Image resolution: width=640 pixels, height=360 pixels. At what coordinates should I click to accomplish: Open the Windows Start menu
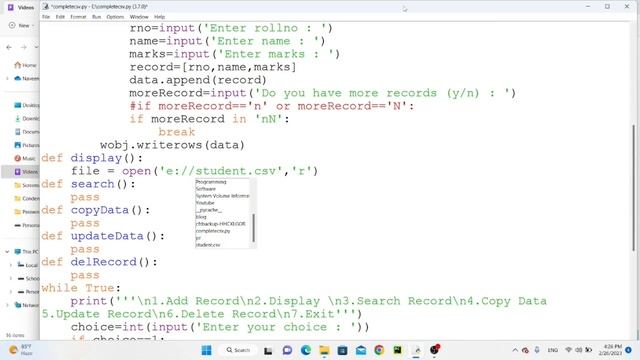(207, 350)
